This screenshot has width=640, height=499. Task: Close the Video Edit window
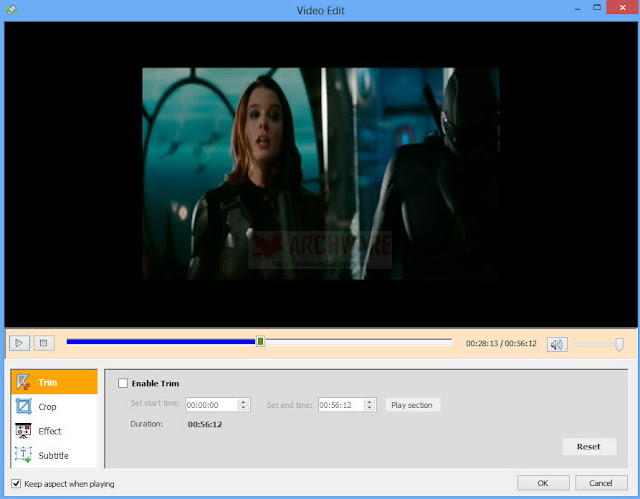click(x=622, y=7)
